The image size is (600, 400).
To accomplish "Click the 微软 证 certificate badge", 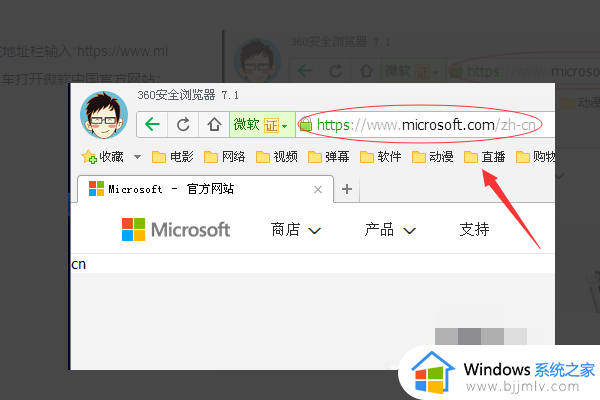I will tap(262, 124).
